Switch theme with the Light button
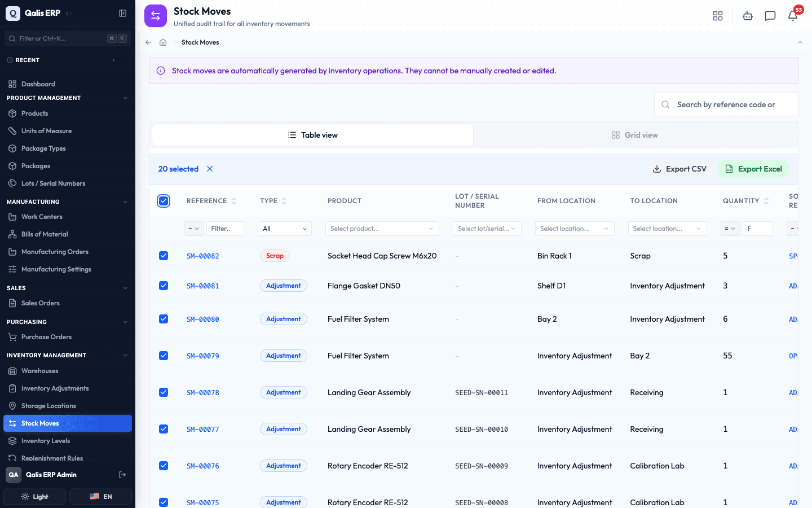812x508 pixels. tap(35, 497)
